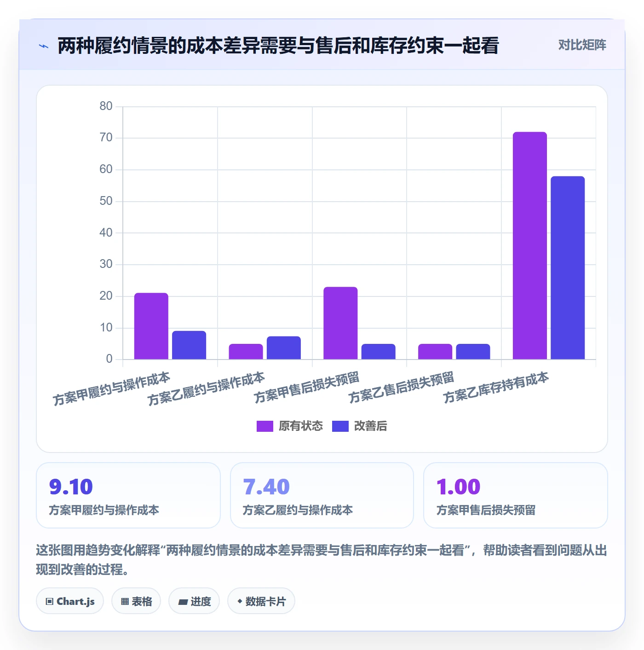
Task: Click the 0 y-axis tick label
Action: tap(109, 359)
